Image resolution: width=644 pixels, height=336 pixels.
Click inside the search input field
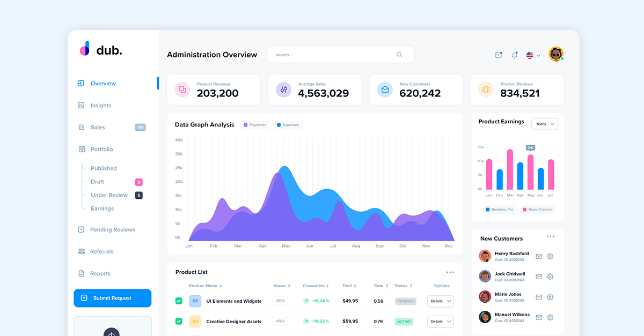[x=333, y=55]
